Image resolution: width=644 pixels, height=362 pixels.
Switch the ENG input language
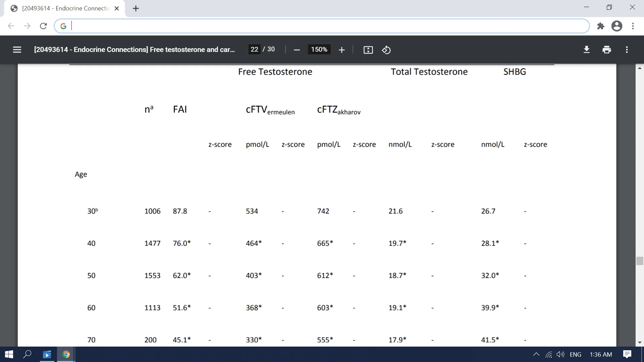(575, 354)
